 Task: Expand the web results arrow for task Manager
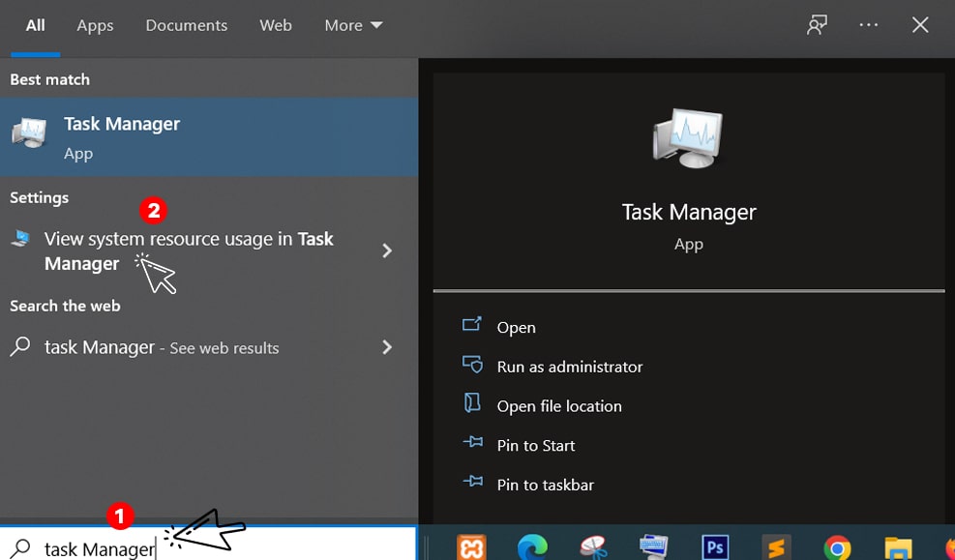387,347
